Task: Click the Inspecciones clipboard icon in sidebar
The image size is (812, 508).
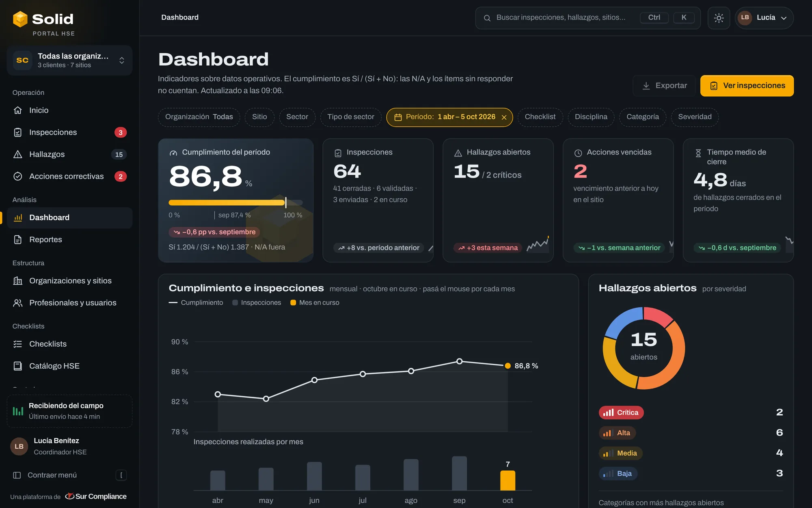Action: (x=18, y=132)
